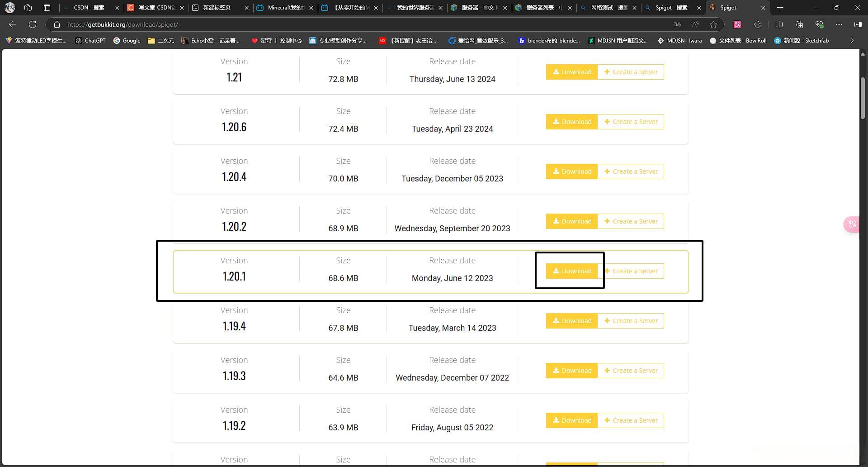Viewport: 868px width, 467px height.
Task: Open 波特律动LED字模生成 bookmark
Action: [x=36, y=41]
